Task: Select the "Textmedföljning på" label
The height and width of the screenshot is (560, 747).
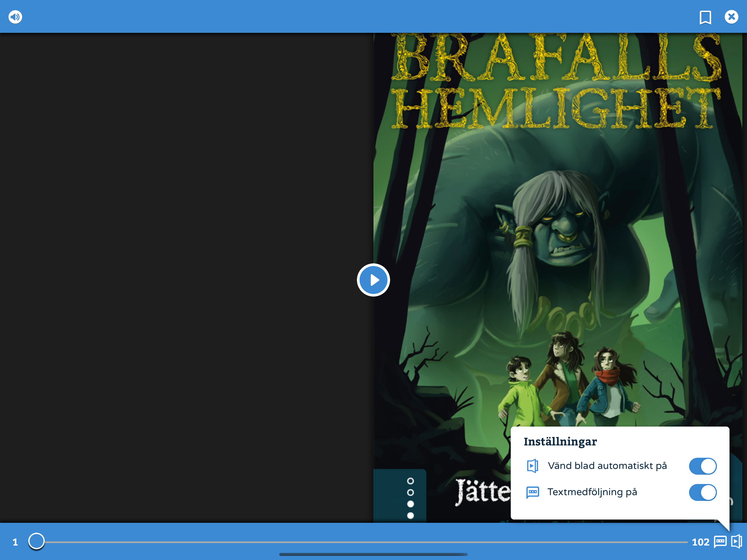Action: [592, 492]
